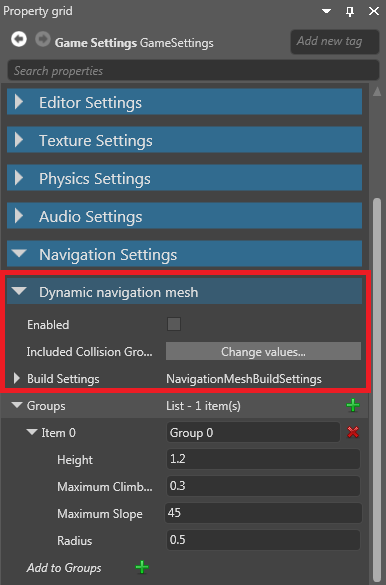Expand the Build Settings row
This screenshot has height=585, width=386.
16,378
